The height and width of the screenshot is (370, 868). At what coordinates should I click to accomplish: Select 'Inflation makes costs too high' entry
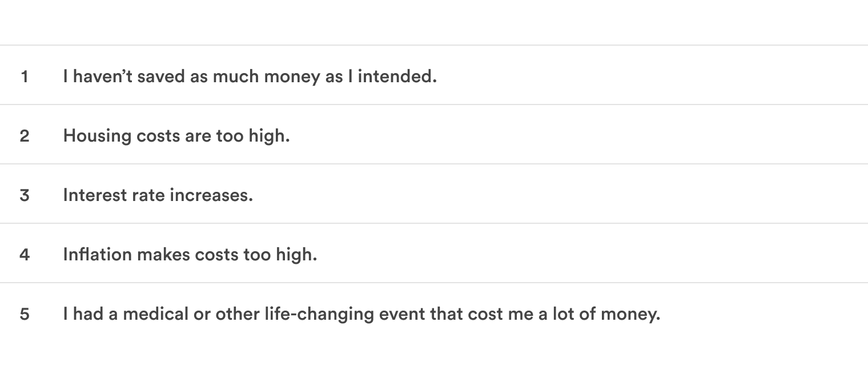[434, 254]
